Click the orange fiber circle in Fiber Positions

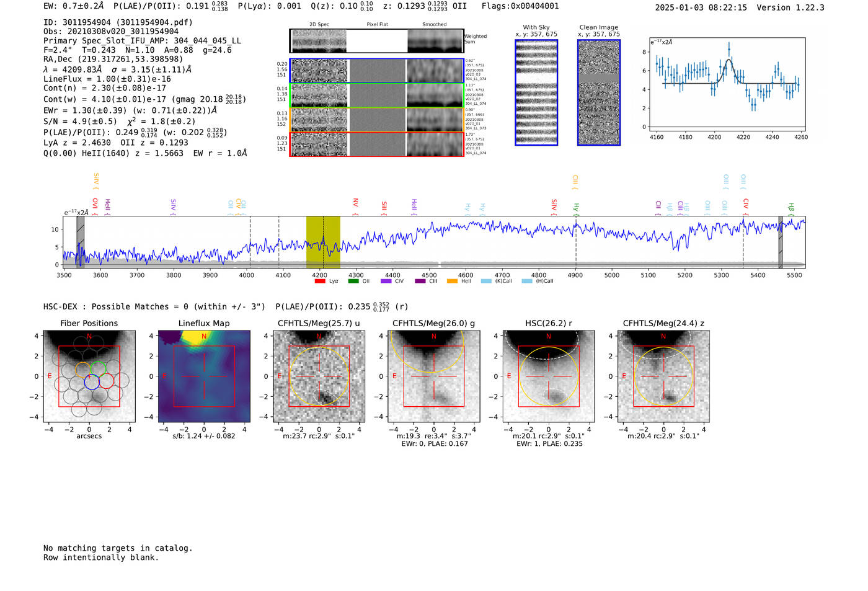click(84, 369)
